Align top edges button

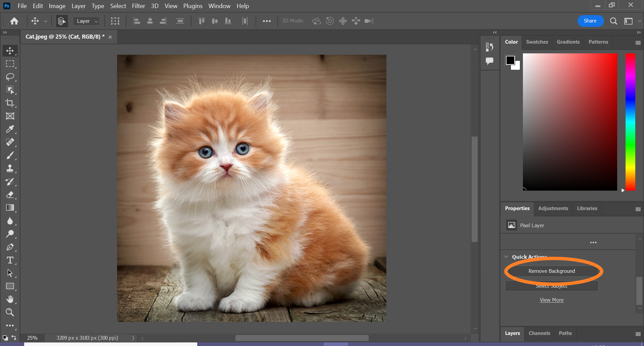click(202, 21)
